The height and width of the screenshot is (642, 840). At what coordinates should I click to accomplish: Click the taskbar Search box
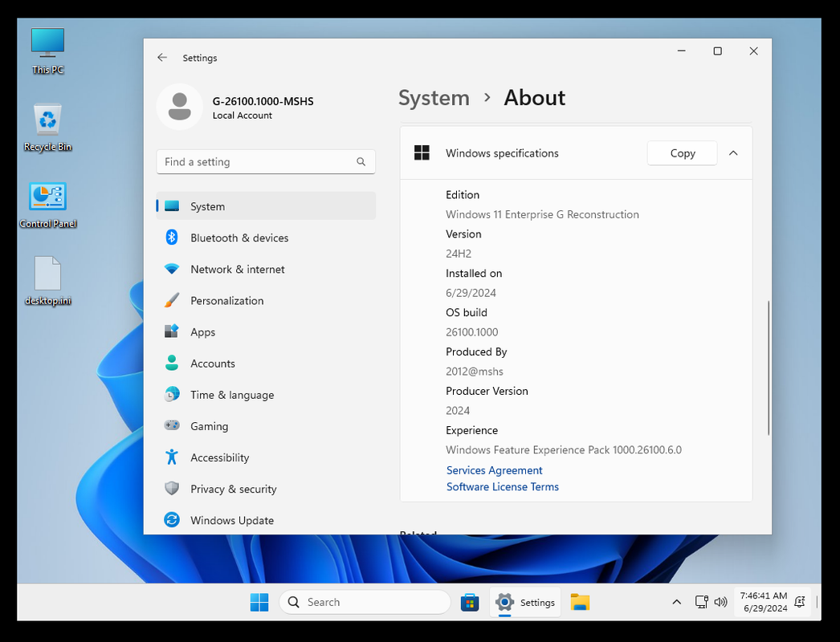coord(365,603)
